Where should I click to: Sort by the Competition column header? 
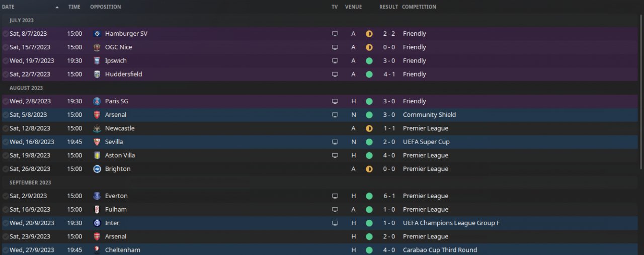[x=419, y=7]
